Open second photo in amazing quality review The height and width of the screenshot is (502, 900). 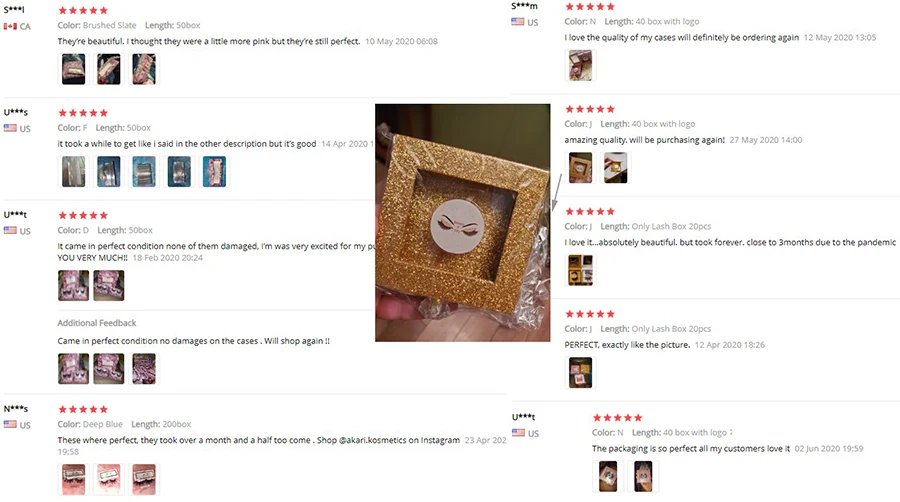pos(615,168)
